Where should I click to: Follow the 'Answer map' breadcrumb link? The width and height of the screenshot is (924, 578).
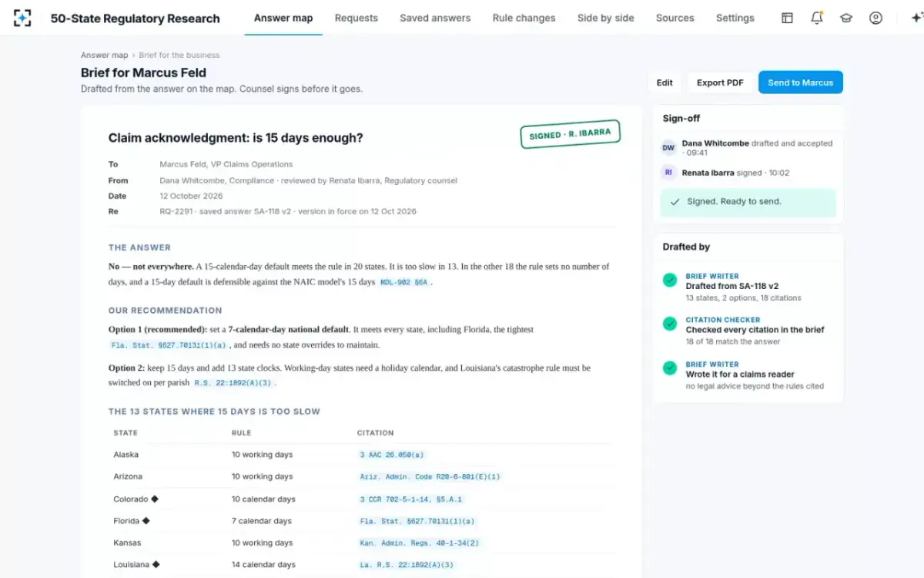pos(104,55)
